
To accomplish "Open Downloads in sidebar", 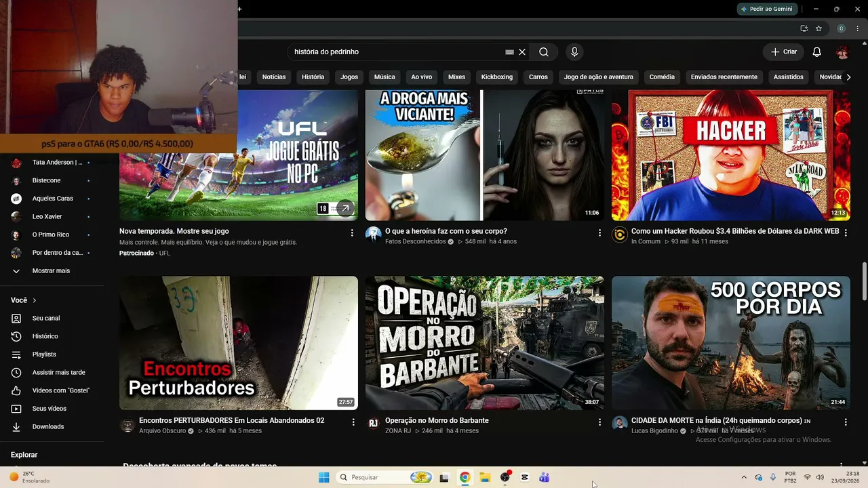I will tap(47, 426).
